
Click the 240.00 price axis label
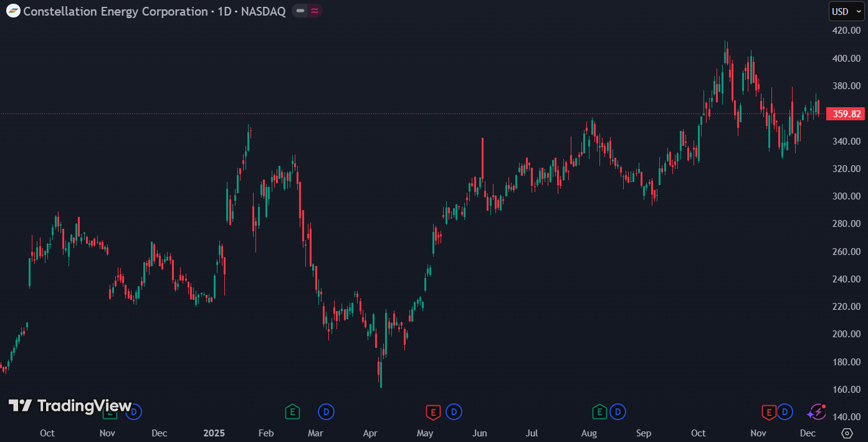point(847,279)
